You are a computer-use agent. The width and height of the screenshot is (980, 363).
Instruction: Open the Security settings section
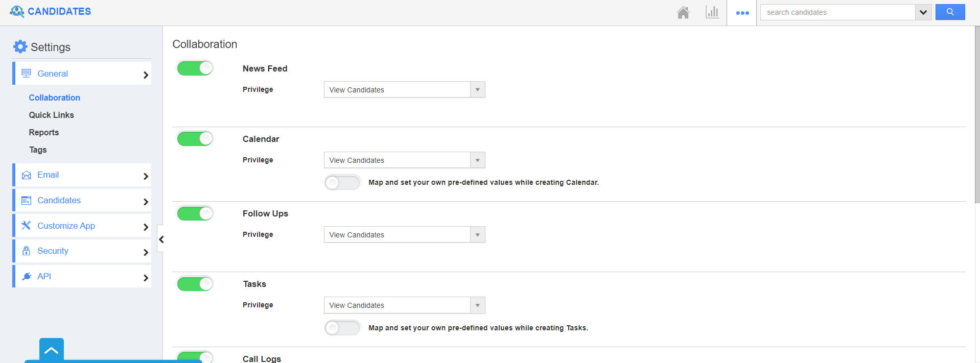click(83, 251)
